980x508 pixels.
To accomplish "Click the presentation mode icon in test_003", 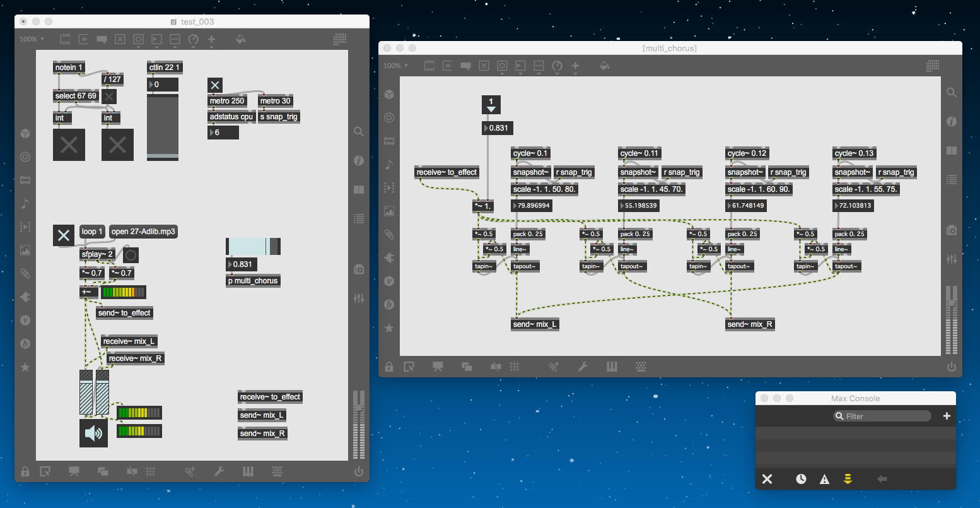I will pyautogui.click(x=74, y=471).
